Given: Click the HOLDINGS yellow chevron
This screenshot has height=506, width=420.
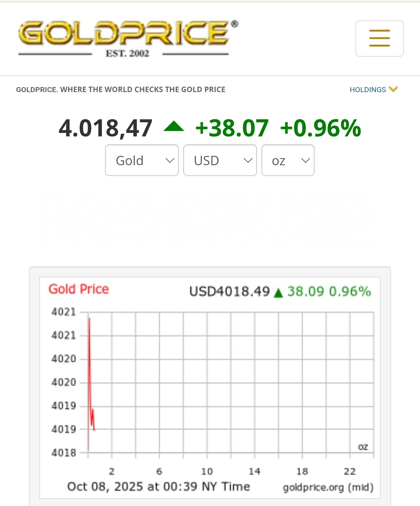Looking at the screenshot, I should point(393,89).
